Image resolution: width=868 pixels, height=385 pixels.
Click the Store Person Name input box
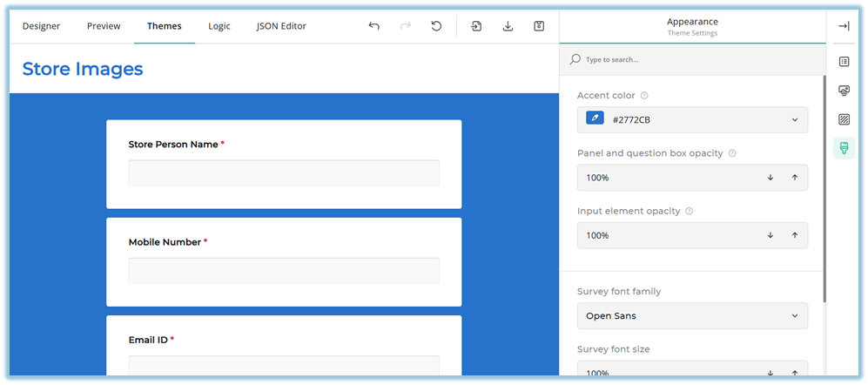pos(284,173)
